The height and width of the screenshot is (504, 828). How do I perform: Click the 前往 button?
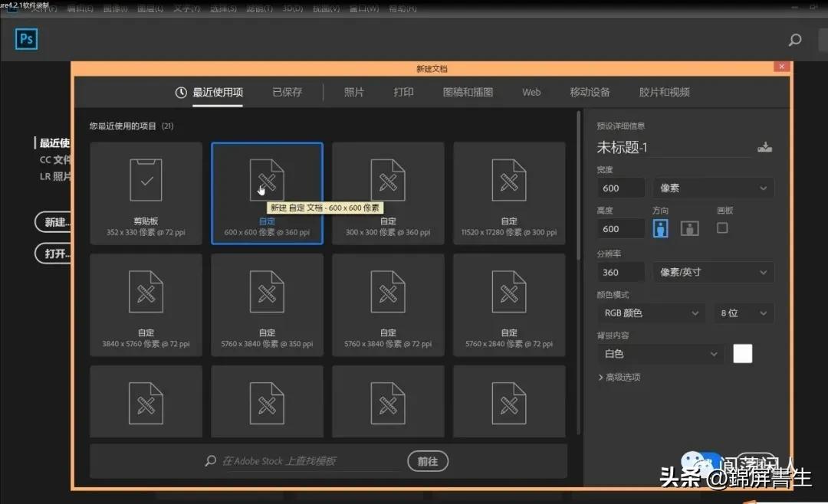click(x=427, y=461)
